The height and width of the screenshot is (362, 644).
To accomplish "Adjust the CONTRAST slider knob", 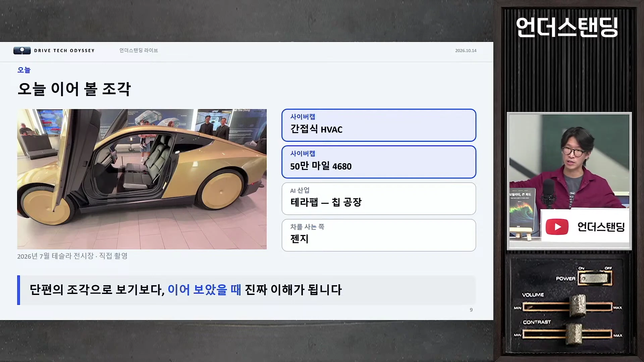I will 574,334.
